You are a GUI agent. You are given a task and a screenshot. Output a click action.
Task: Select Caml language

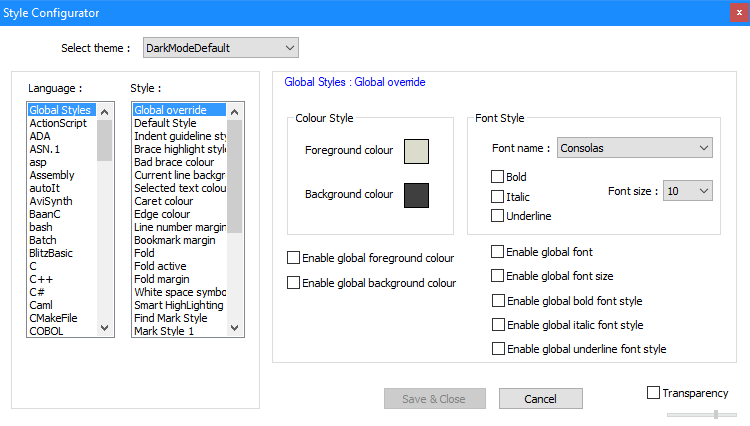click(x=62, y=305)
